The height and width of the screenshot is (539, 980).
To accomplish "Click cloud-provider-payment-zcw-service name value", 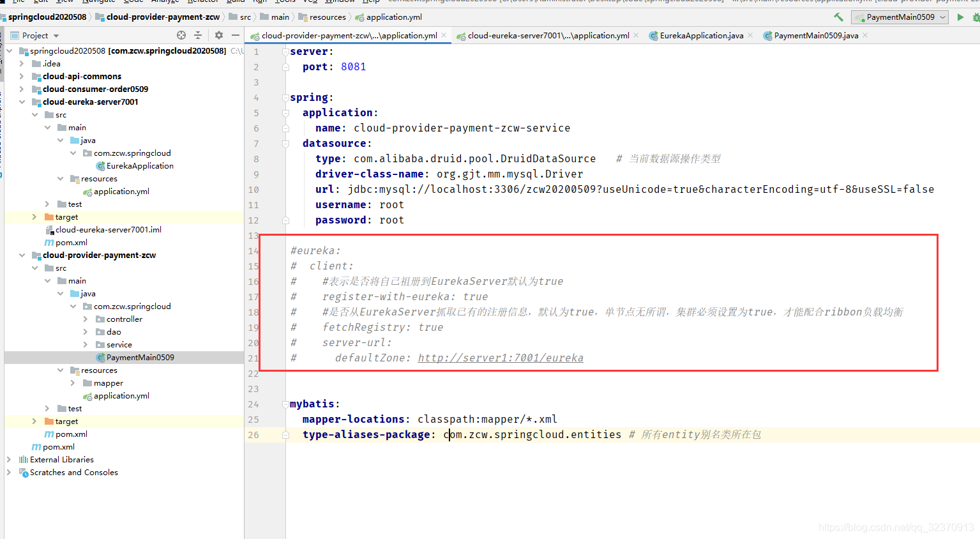I will click(x=462, y=128).
